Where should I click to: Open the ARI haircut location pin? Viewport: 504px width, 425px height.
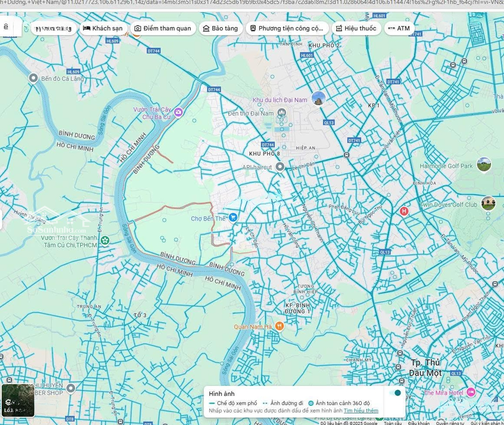click(x=280, y=167)
